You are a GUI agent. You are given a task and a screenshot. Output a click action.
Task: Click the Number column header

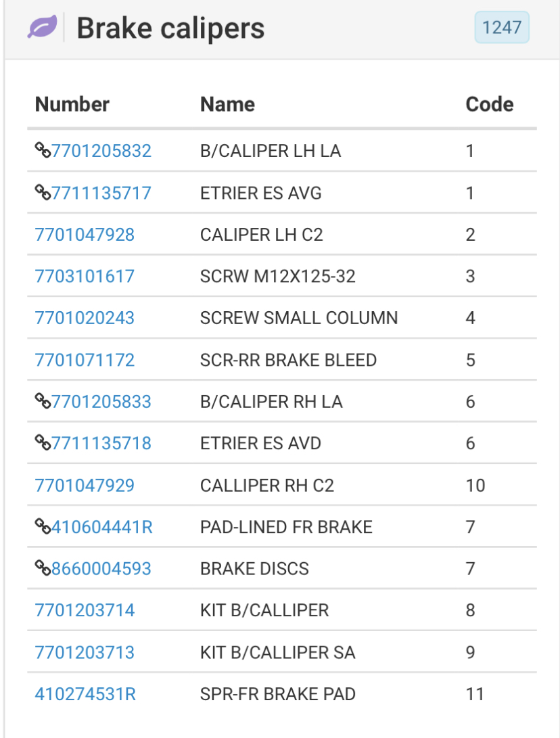72,104
